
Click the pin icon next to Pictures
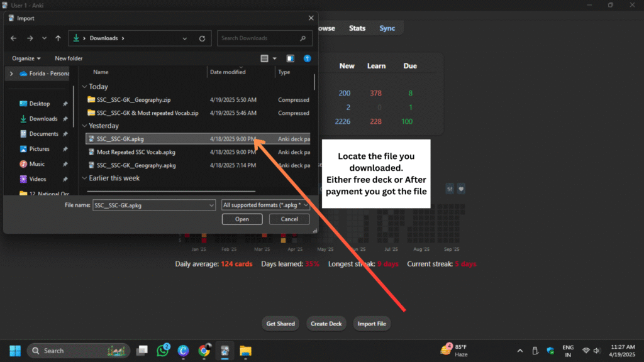[65, 149]
